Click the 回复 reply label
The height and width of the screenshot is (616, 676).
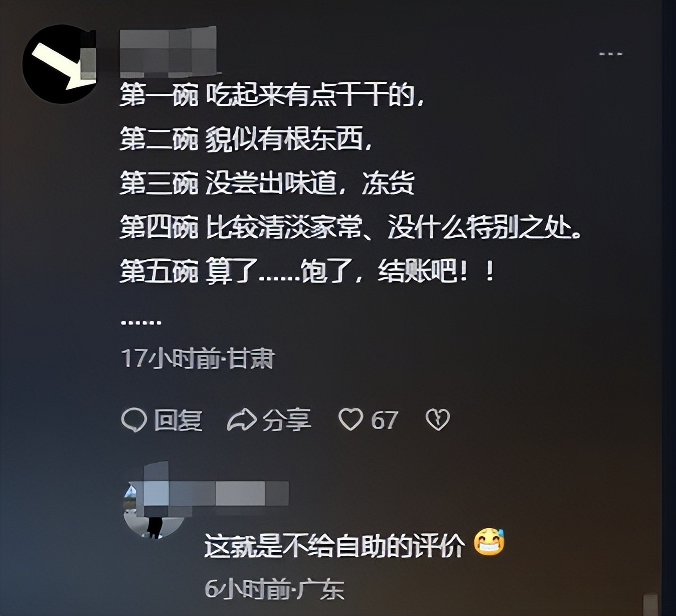coord(178,420)
